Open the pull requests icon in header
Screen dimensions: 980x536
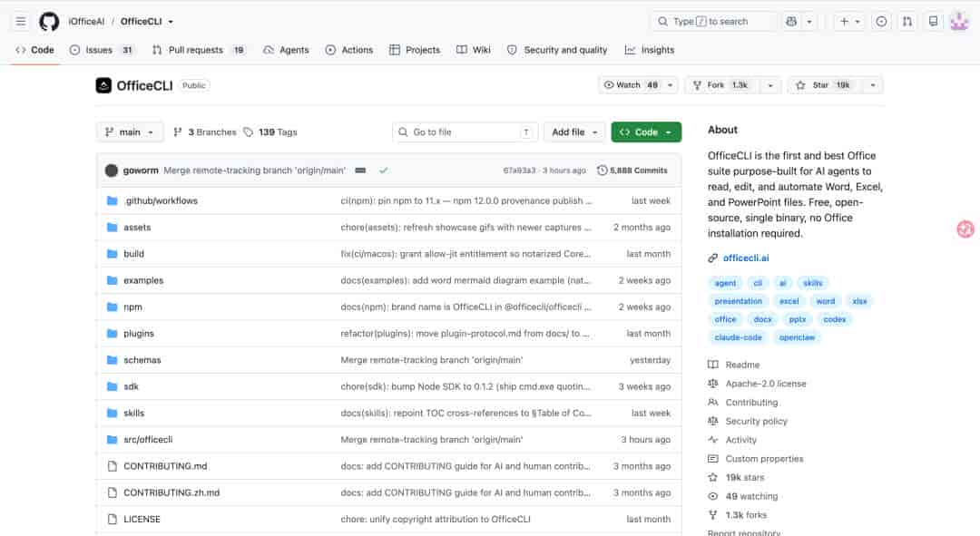click(906, 21)
